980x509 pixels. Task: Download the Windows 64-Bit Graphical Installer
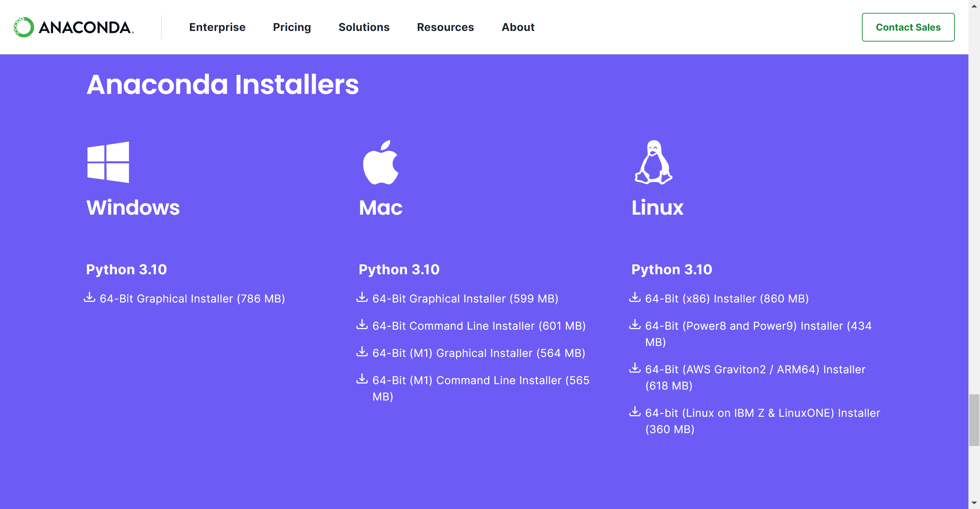tap(192, 299)
